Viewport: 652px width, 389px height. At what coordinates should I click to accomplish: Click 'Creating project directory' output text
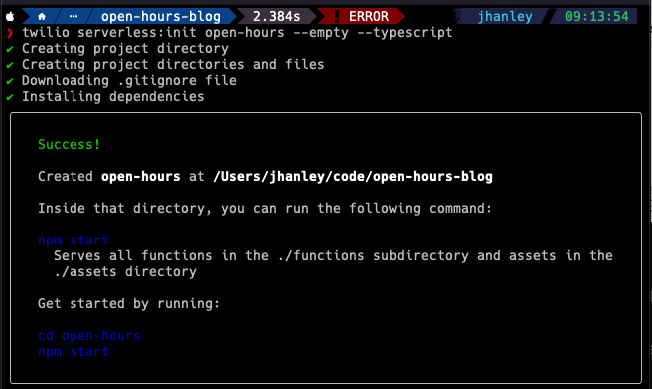point(125,49)
